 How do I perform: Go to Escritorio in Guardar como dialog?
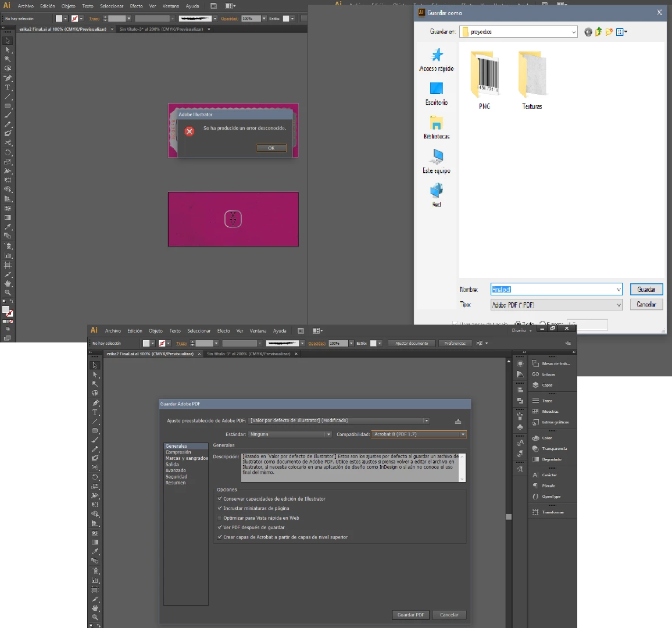[437, 94]
